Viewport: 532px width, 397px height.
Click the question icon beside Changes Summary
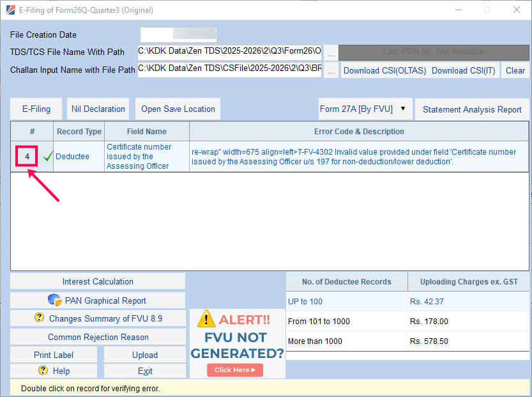(x=40, y=318)
